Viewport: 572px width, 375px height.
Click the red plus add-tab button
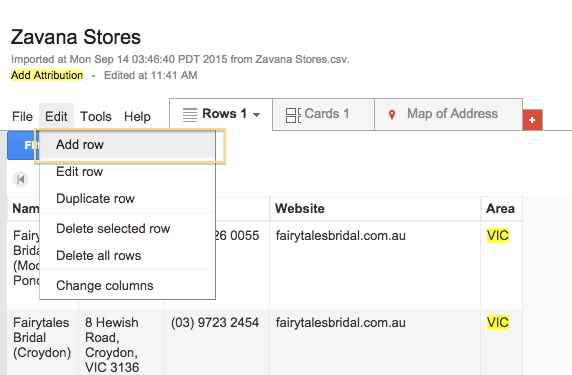(532, 120)
